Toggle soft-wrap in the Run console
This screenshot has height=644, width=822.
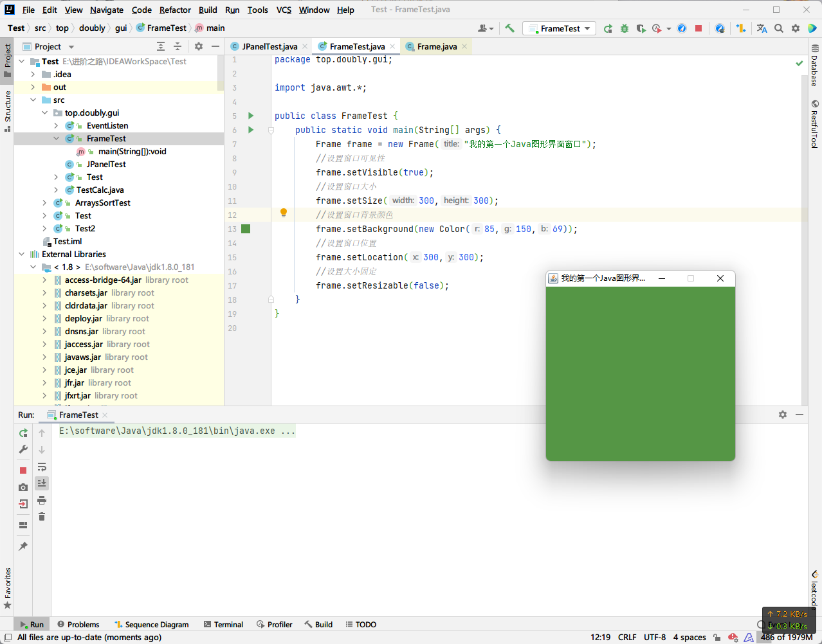(x=42, y=467)
